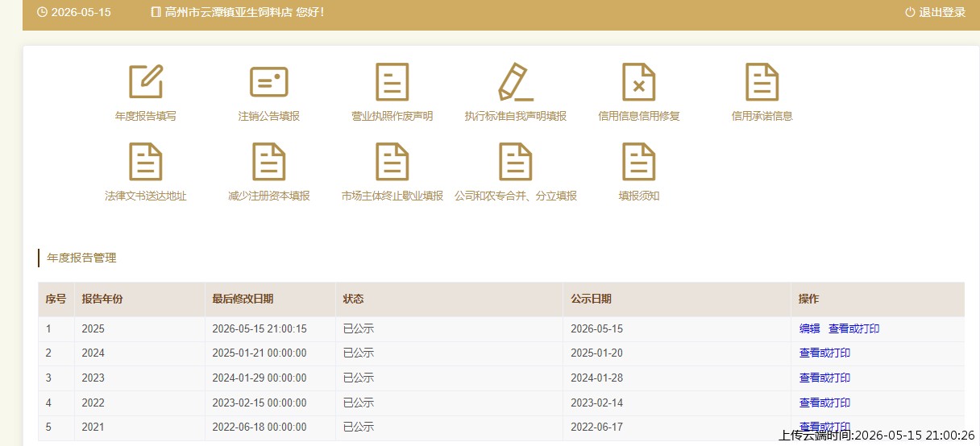980x446 pixels.
Task: Open 查看或打印 for the 2023 report
Action: (824, 378)
